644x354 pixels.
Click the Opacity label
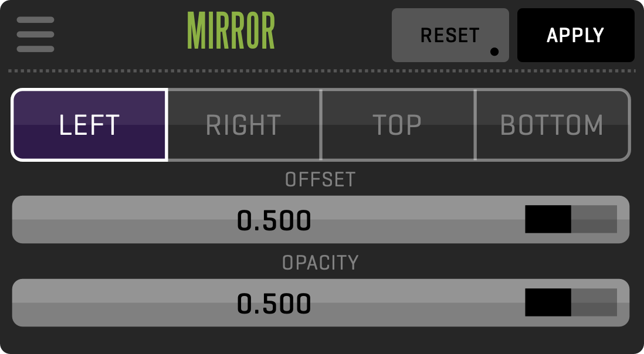320,263
